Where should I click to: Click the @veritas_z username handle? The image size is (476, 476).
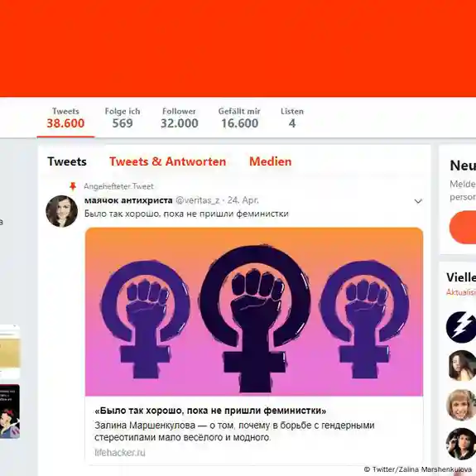[198, 200]
